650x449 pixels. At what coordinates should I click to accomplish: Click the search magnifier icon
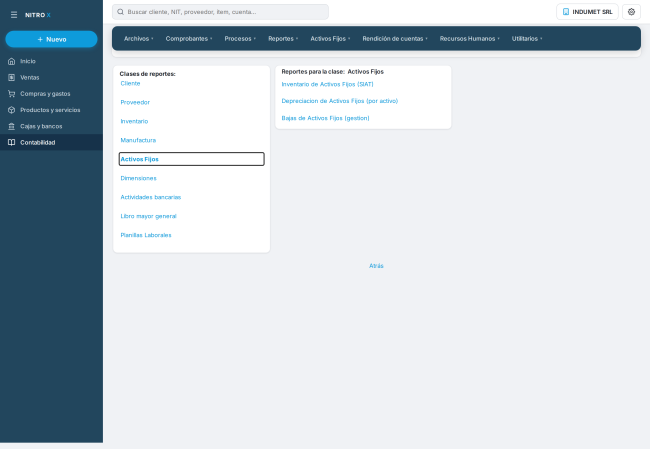tap(120, 12)
